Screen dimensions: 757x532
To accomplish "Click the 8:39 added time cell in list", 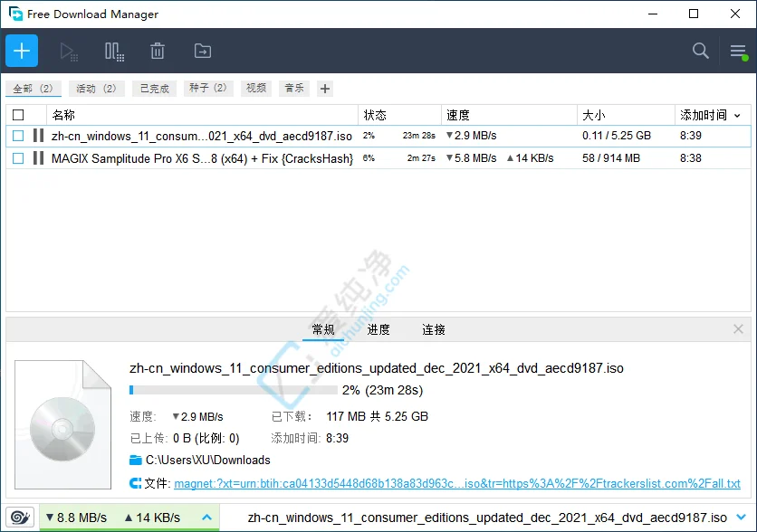I will click(690, 136).
